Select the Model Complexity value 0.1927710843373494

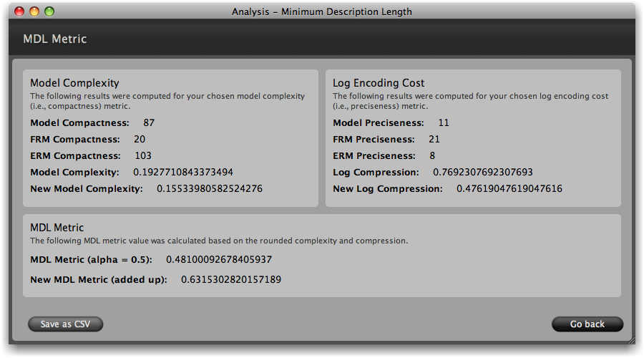click(x=183, y=173)
